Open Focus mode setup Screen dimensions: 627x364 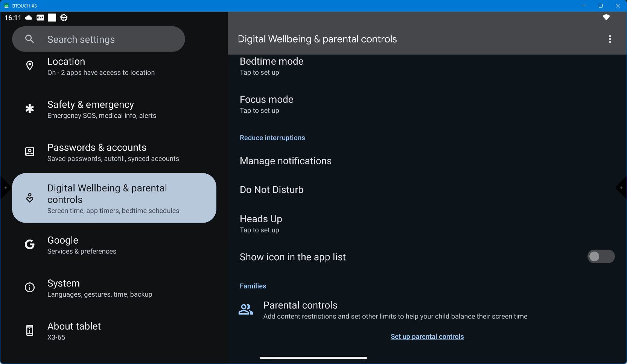266,104
